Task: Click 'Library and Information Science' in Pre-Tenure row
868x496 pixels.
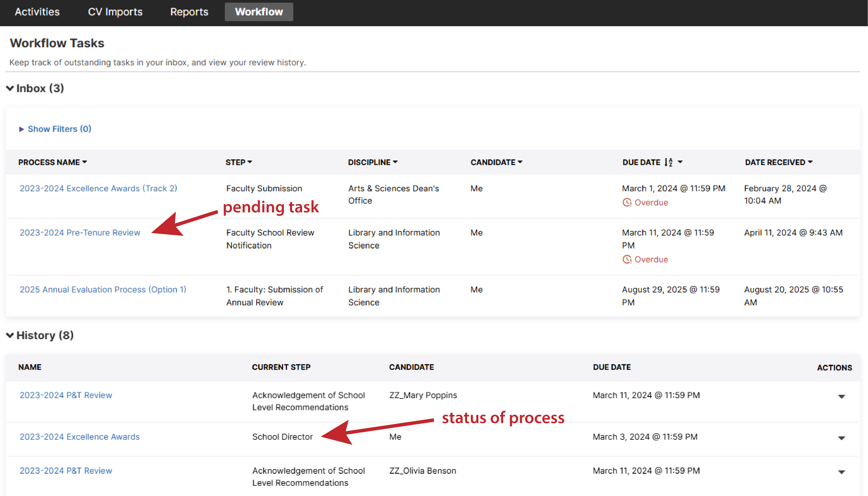Action: (394, 239)
